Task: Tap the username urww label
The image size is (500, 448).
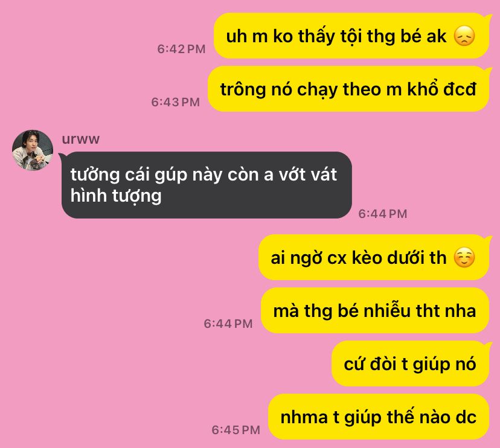Action: tap(81, 139)
